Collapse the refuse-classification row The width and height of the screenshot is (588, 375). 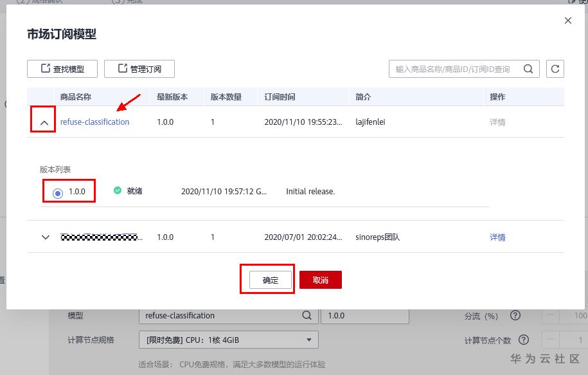(44, 122)
